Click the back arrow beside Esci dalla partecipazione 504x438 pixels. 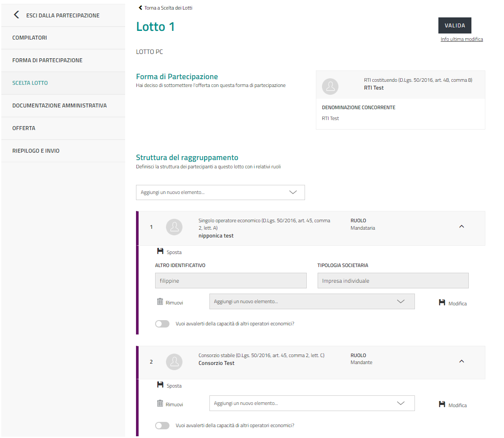tap(17, 15)
